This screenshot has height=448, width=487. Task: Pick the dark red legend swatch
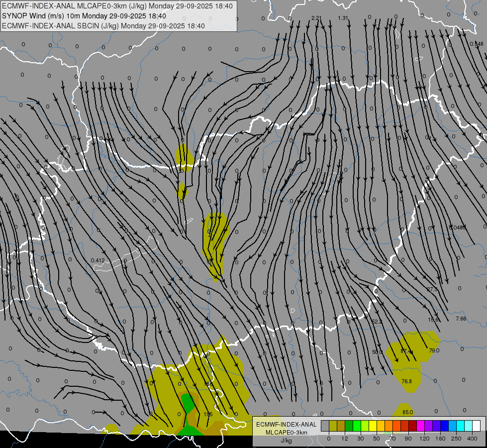point(412,426)
